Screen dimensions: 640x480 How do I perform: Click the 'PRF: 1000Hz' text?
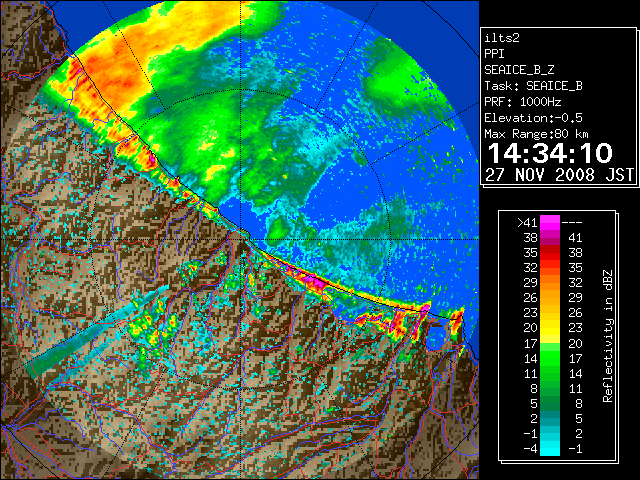(523, 102)
